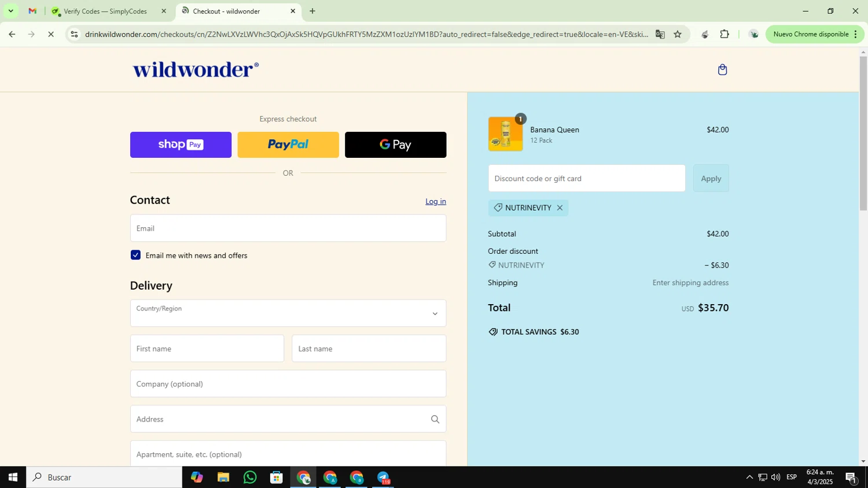Open Copilot from the taskbar
The image size is (868, 488).
[x=197, y=477]
